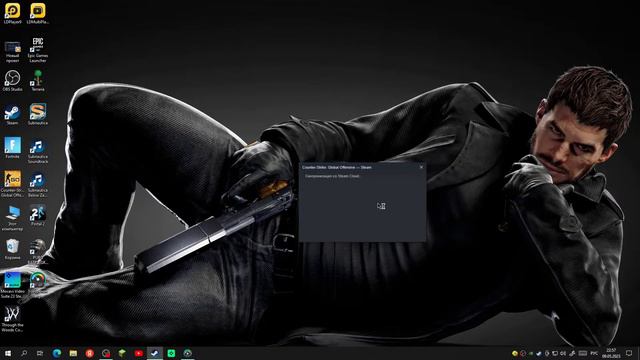Open the YouTube taskbar icon
The width and height of the screenshot is (640, 360).
coord(139,353)
